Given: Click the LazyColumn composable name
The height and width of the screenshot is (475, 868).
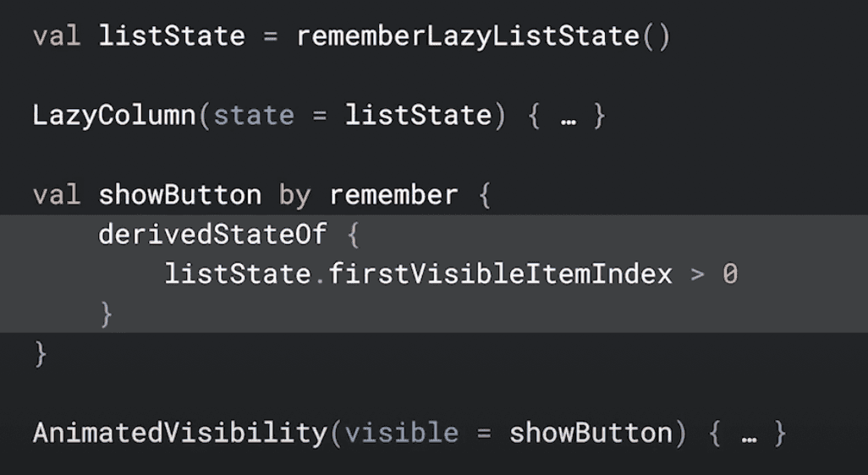Looking at the screenshot, I should (x=114, y=115).
